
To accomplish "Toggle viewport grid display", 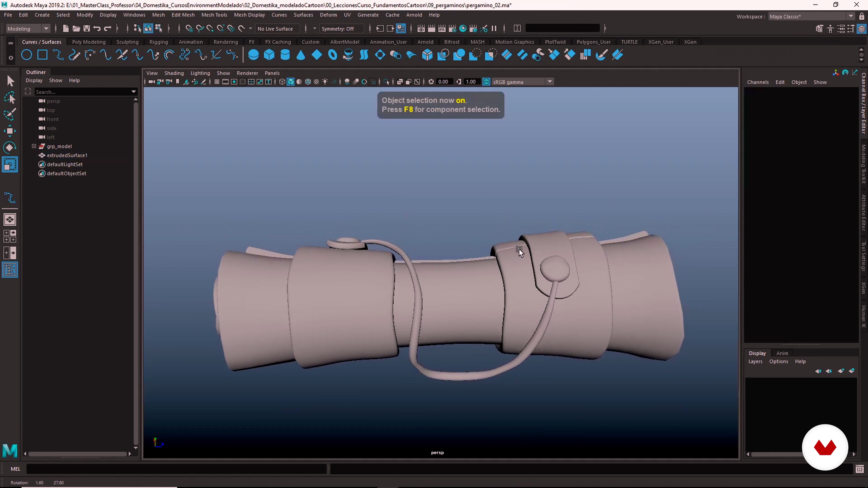I will [x=217, y=82].
